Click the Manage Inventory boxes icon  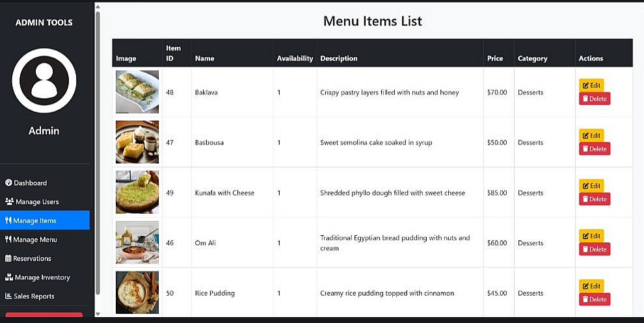(9, 277)
